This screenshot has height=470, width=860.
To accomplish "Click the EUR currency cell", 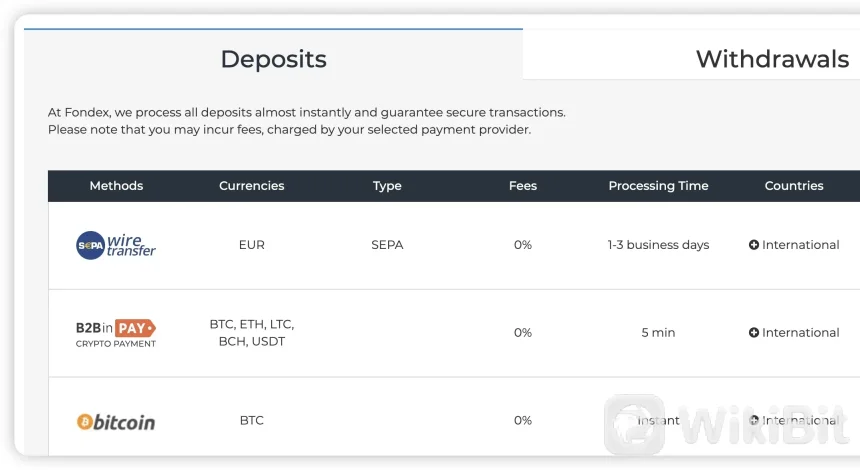I will click(x=252, y=245).
